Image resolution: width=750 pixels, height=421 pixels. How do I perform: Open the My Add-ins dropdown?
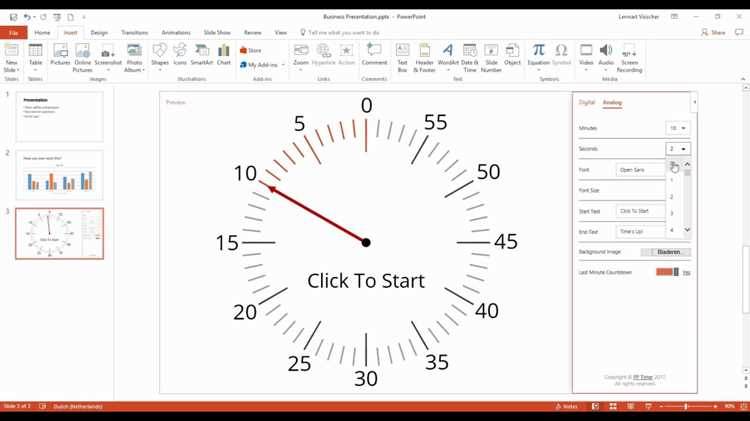262,65
